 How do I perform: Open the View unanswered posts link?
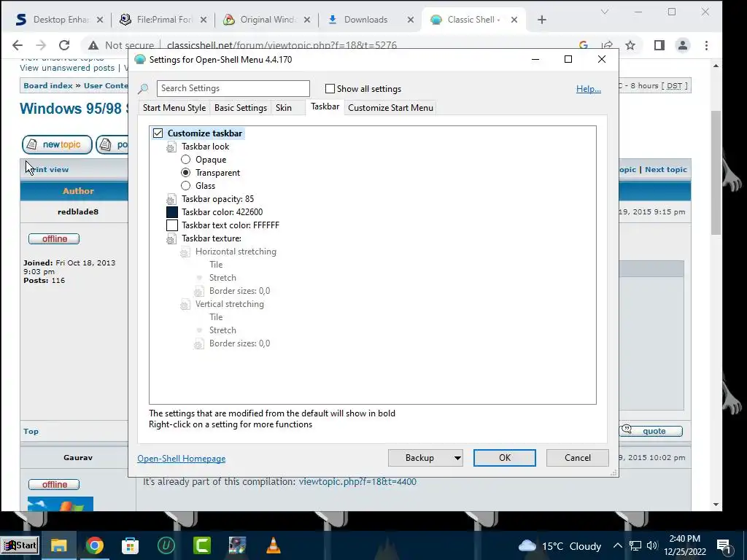67,68
